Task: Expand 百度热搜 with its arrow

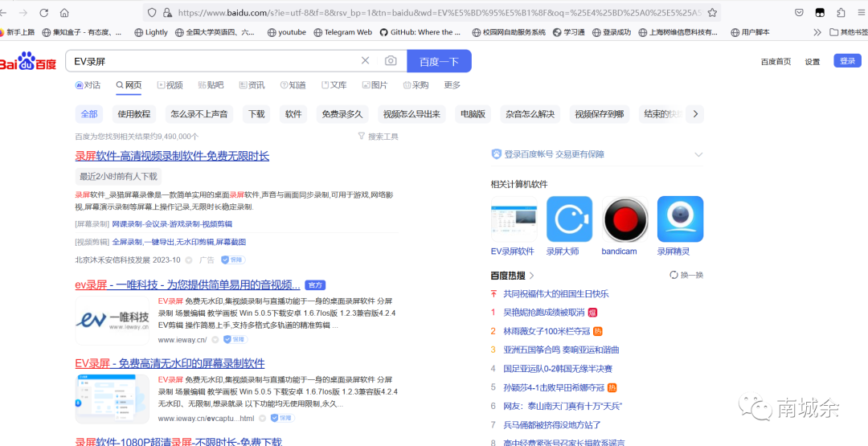Action: click(x=532, y=275)
